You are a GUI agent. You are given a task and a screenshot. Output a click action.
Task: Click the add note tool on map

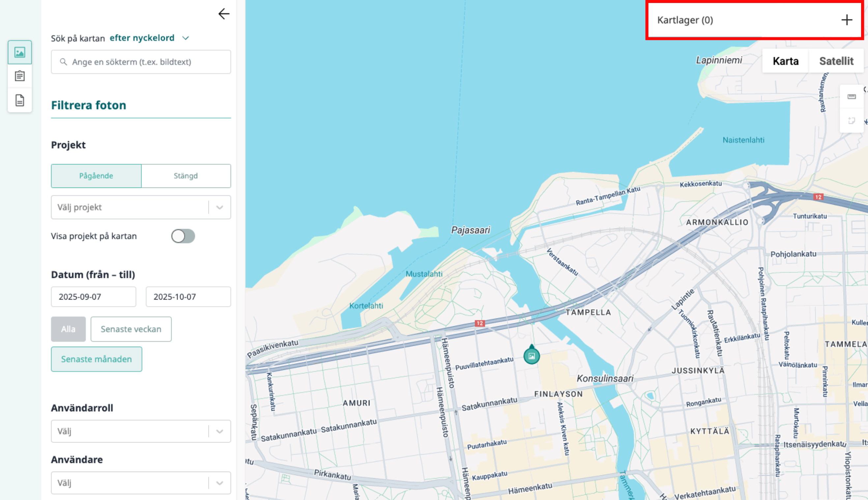tap(851, 121)
